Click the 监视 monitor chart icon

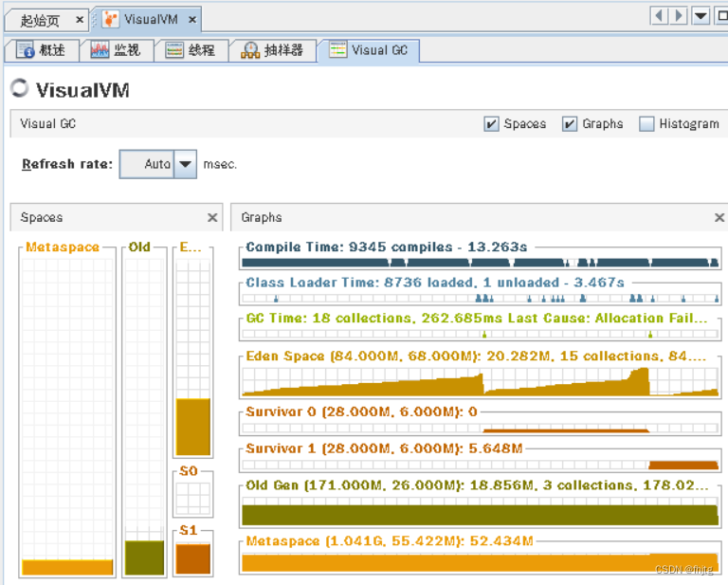click(x=100, y=49)
